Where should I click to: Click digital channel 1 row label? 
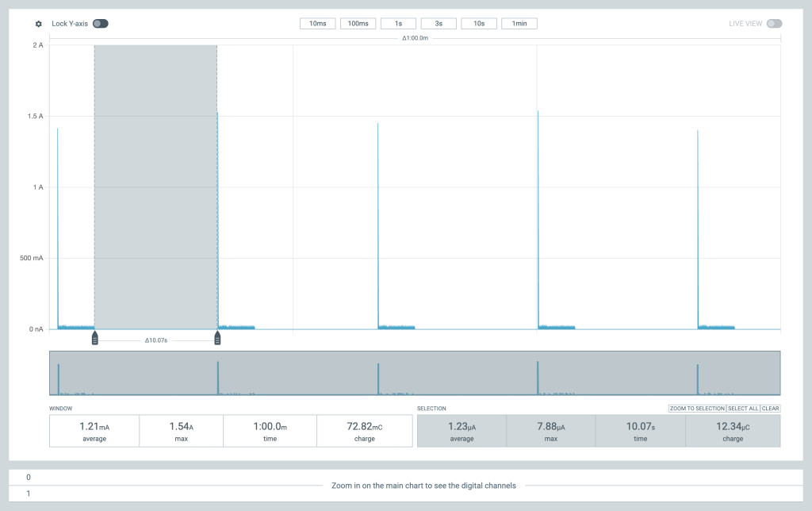pos(29,494)
